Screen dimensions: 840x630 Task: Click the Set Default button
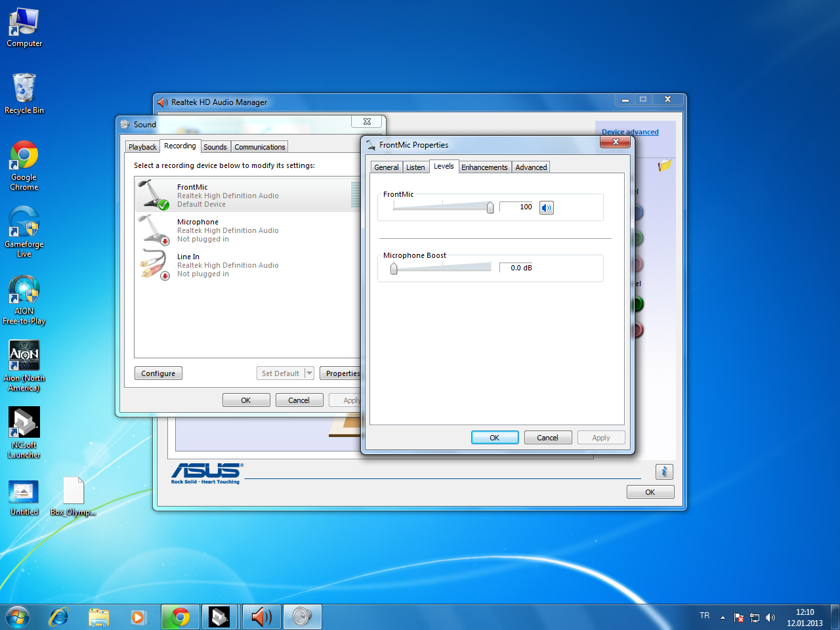281,373
